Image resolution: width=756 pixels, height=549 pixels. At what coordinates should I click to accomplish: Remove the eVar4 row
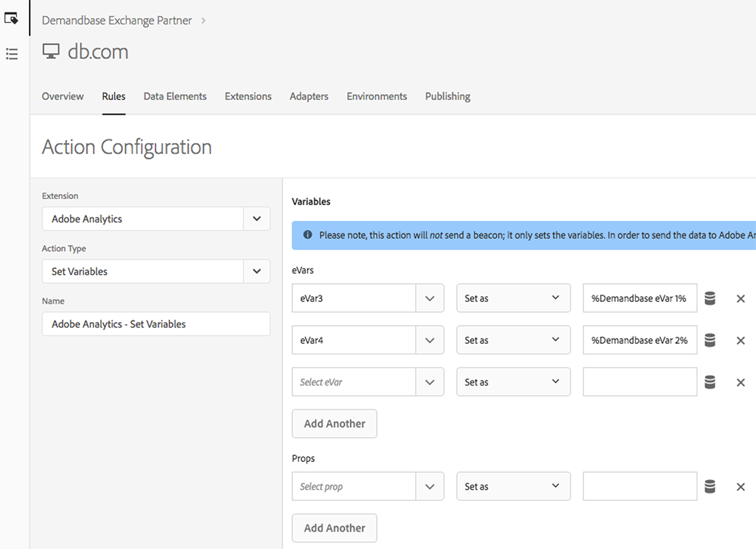[x=741, y=340]
